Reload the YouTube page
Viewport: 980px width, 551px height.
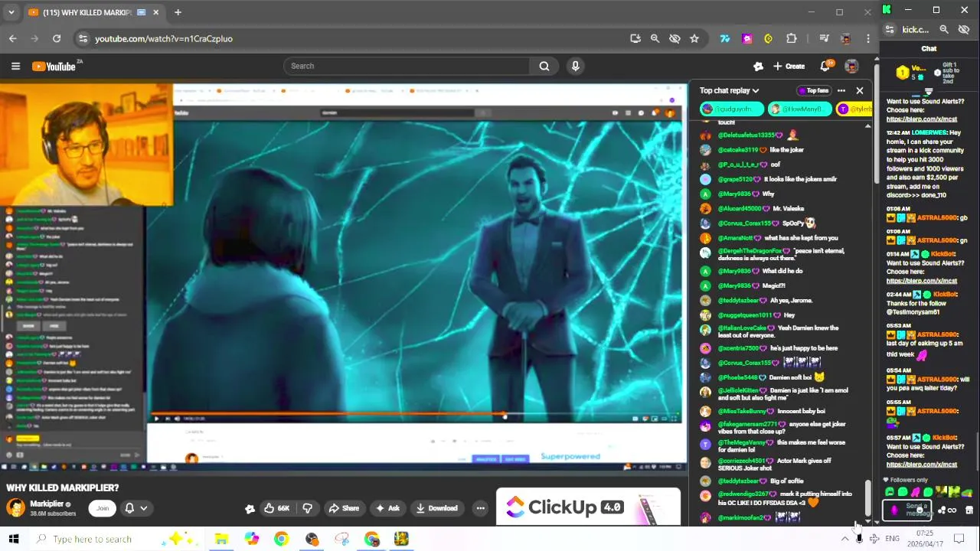click(x=57, y=38)
